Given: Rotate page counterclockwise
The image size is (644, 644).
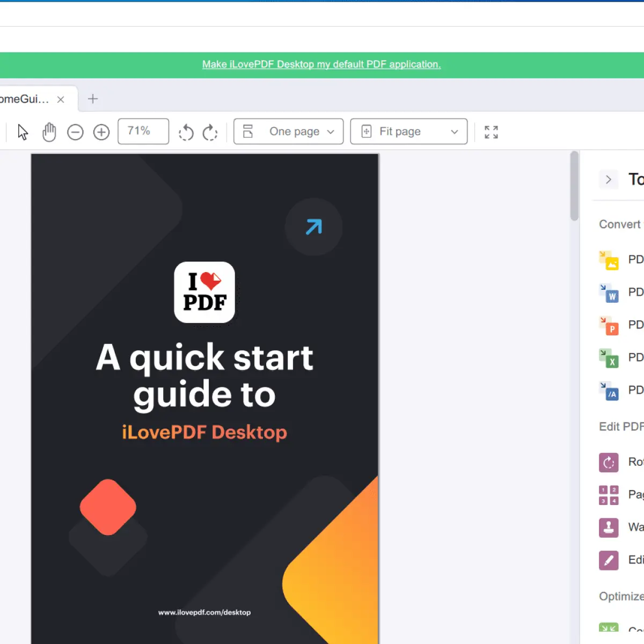Looking at the screenshot, I should 186,132.
